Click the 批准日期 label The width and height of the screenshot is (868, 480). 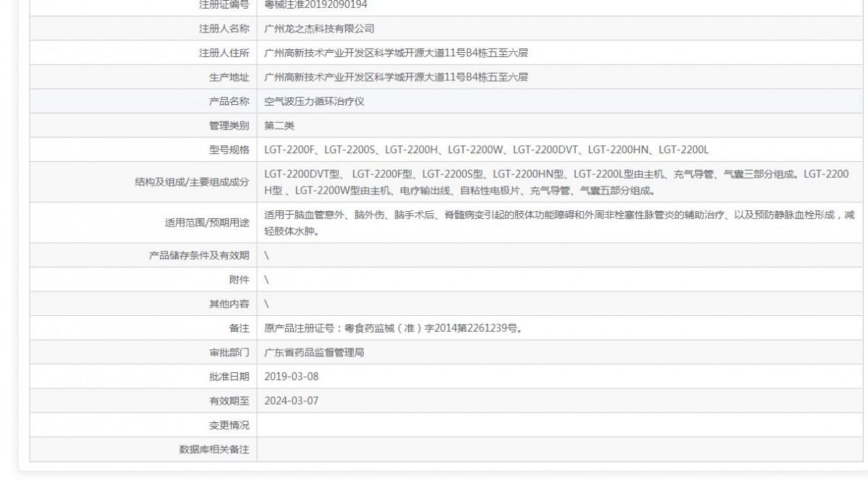pos(229,377)
